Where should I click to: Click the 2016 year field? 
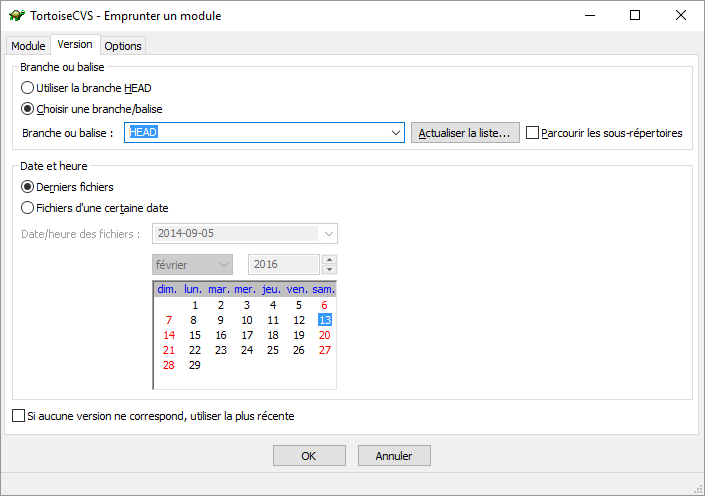point(284,265)
